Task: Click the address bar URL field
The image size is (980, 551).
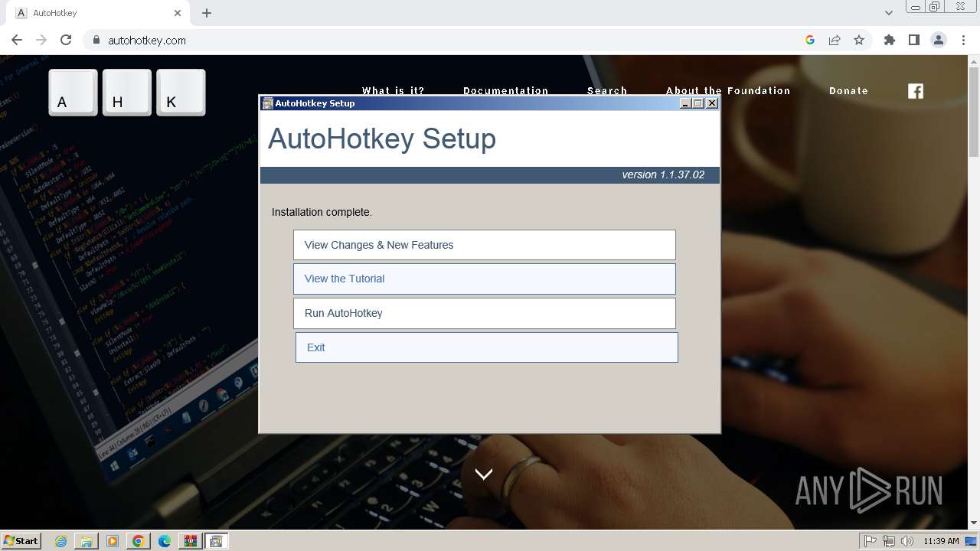Action: (452, 40)
